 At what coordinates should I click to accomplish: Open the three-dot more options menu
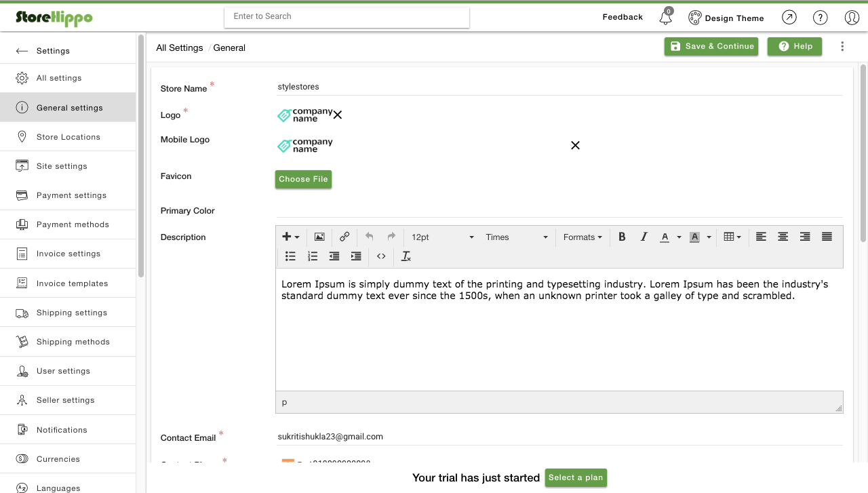coord(842,46)
